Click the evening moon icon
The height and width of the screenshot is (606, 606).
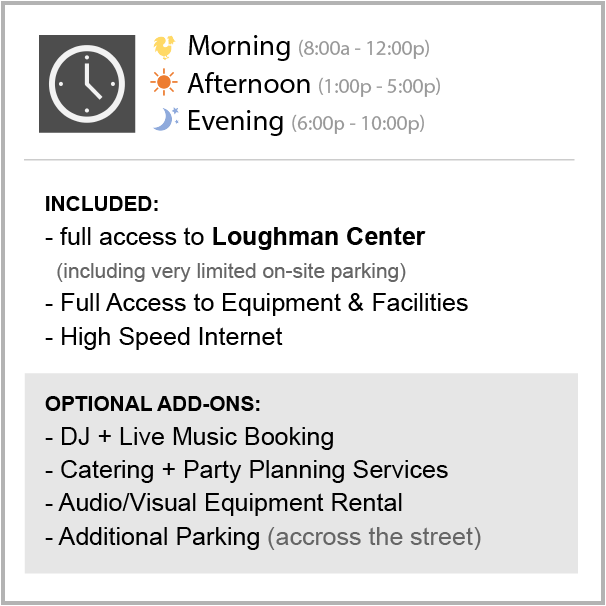pos(165,120)
